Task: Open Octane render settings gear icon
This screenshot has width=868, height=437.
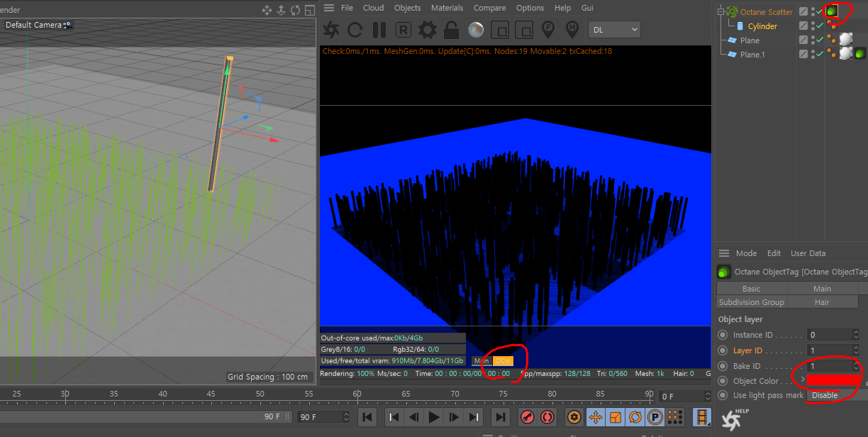Action: [x=427, y=30]
